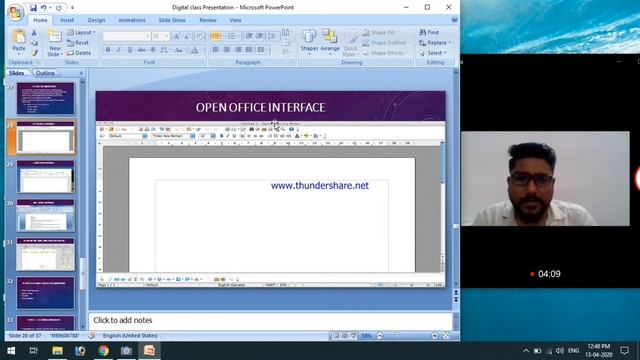Align text left in Paragraph group
The image size is (640, 360).
(x=216, y=49)
